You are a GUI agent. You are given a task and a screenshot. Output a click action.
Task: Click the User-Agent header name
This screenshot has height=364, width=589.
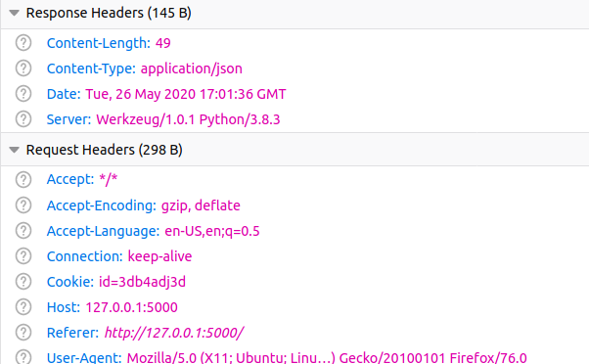click(84, 357)
